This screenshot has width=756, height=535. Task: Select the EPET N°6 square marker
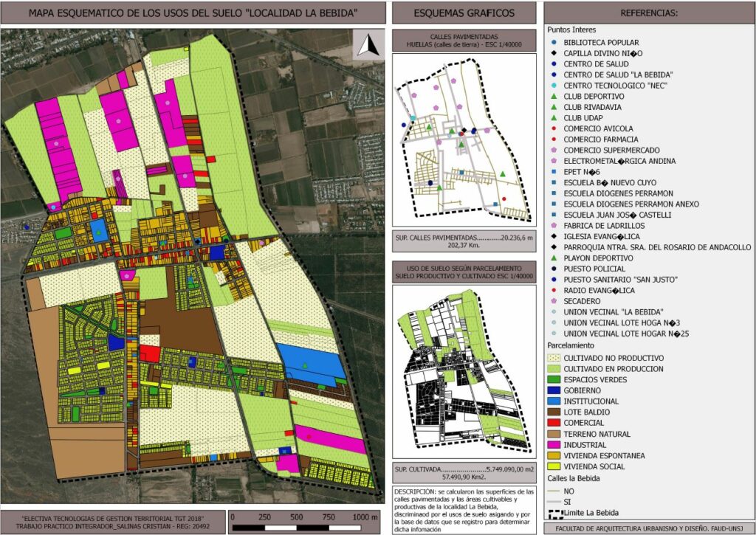point(554,172)
